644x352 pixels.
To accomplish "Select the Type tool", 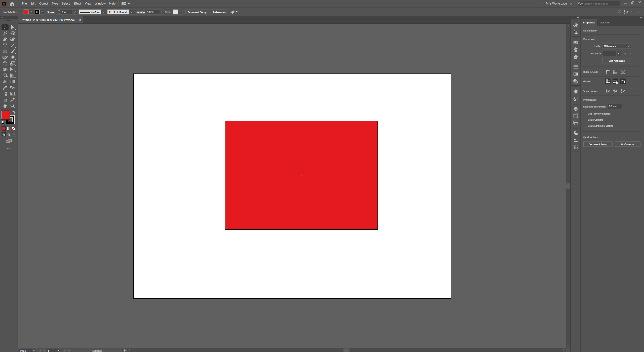I will coord(5,46).
